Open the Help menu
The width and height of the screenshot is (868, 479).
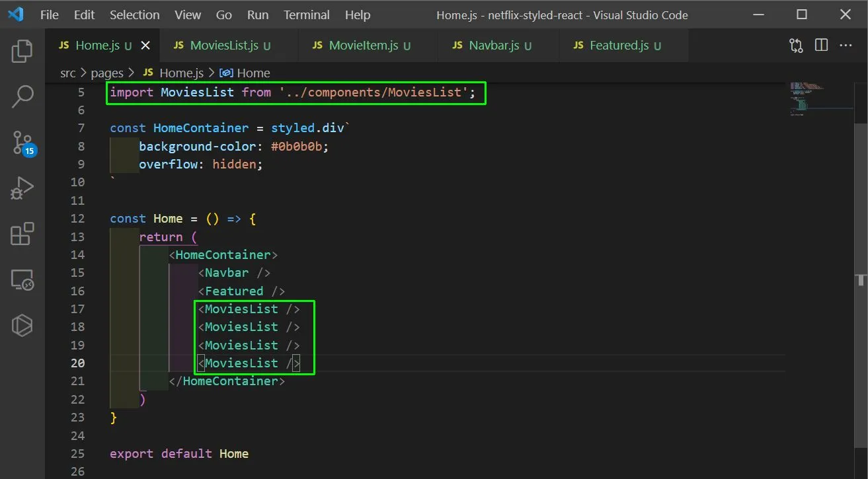click(x=358, y=15)
